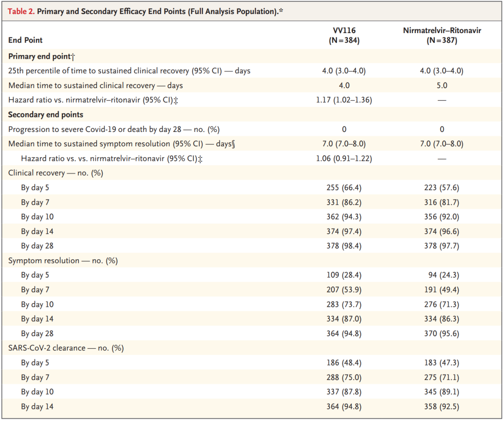Viewport: 504px width, 421px height.
Task: Click the red "Table 2." label
Action: [x=21, y=12]
